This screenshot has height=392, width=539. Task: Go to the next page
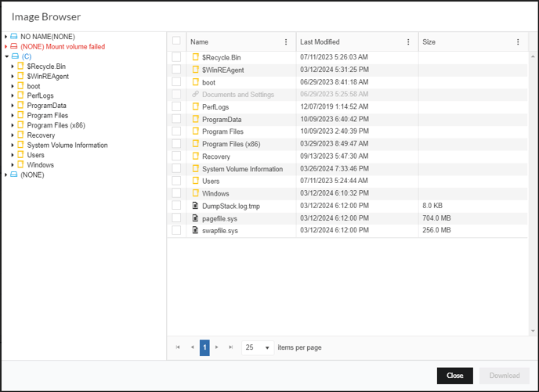point(217,347)
